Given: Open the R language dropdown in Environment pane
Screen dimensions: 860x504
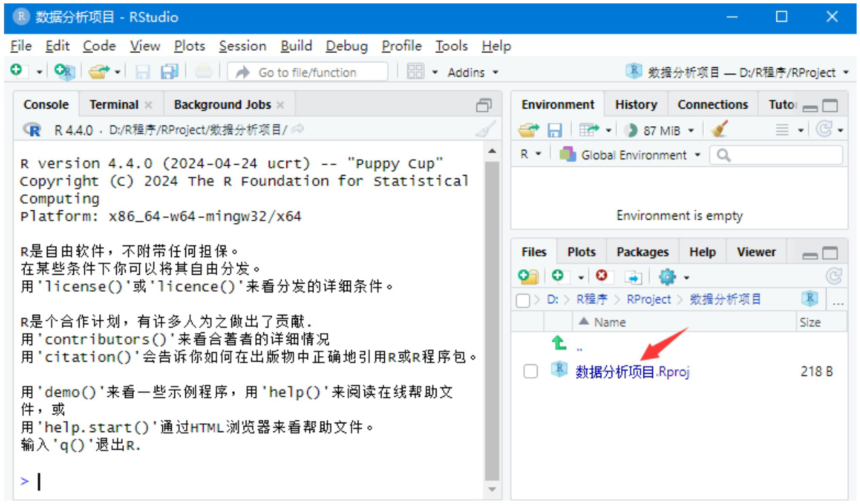Looking at the screenshot, I should (531, 155).
